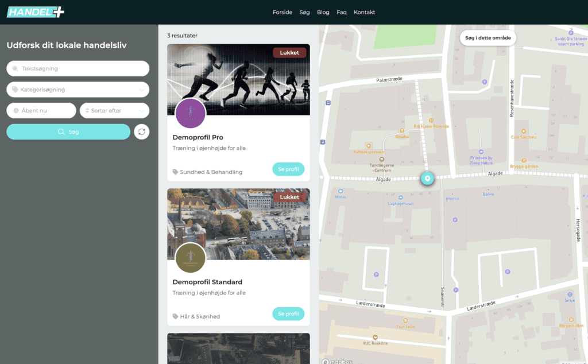
Task: Click Se profil for Demoprofil Pro
Action: (288, 169)
